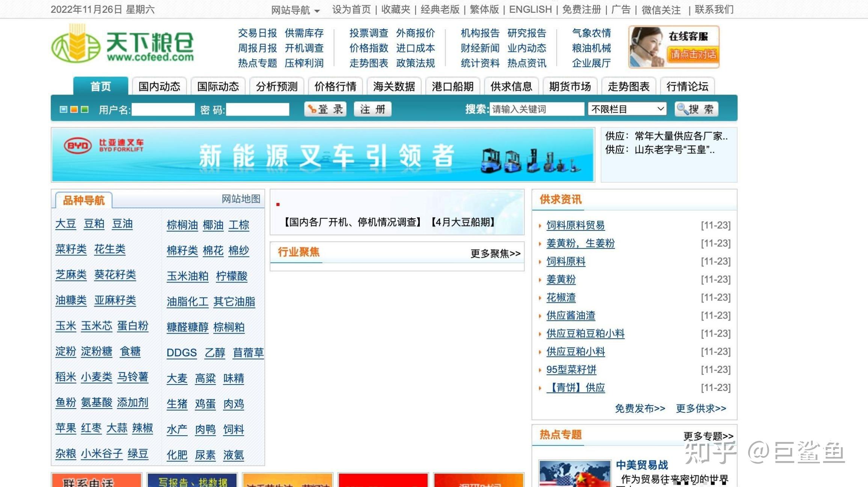Image resolution: width=868 pixels, height=487 pixels.
Task: Select the green theme color square
Action: point(85,109)
